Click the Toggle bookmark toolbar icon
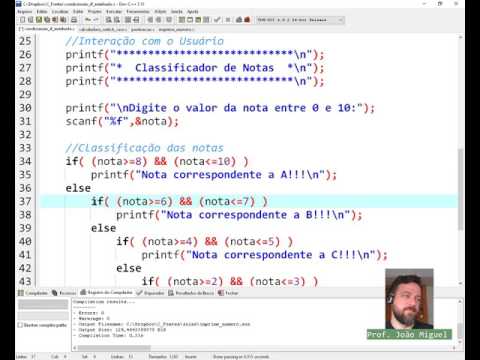This screenshot has height=360, width=480. point(159,20)
